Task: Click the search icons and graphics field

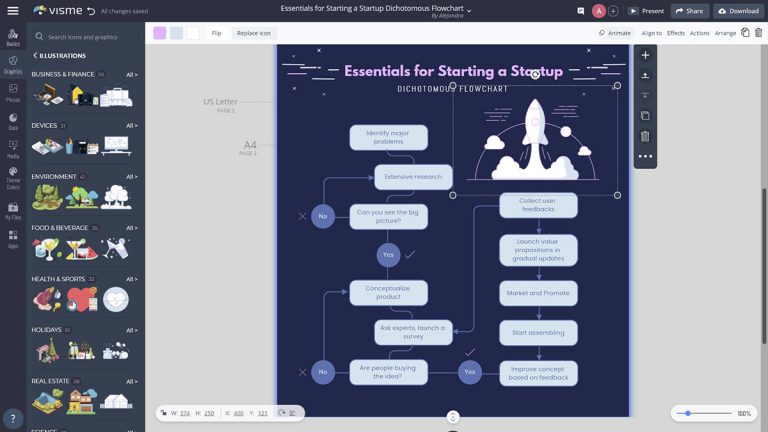Action: click(x=90, y=37)
